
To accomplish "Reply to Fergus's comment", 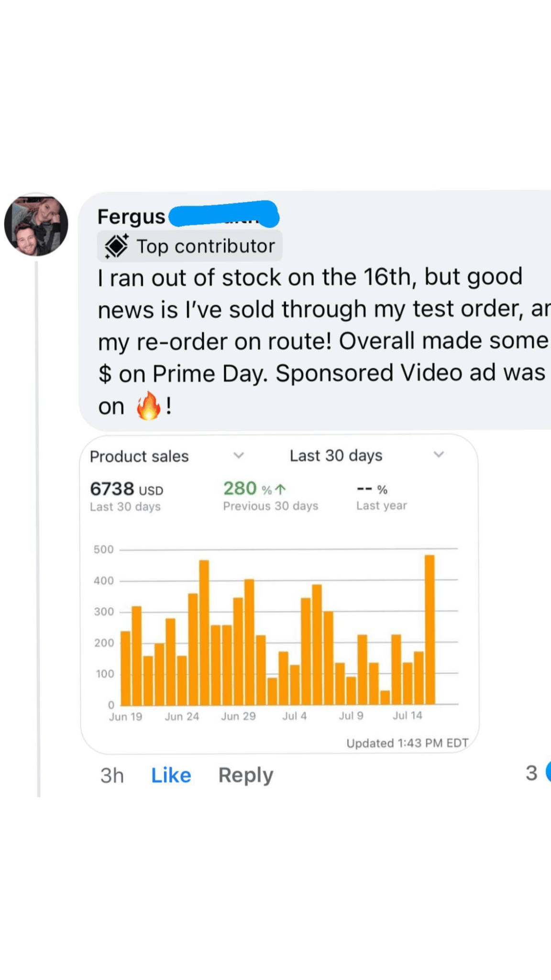I will 245,775.
